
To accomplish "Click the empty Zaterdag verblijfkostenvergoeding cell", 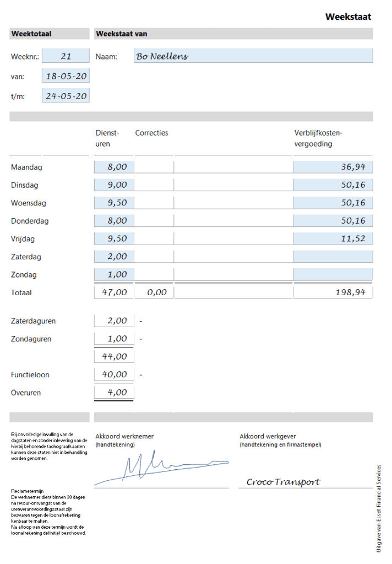I will pyautogui.click(x=333, y=257).
